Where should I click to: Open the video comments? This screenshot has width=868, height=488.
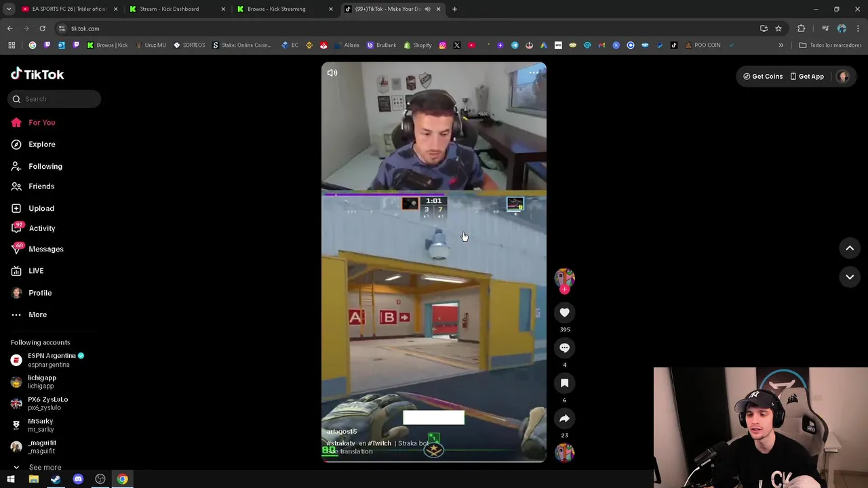(564, 348)
